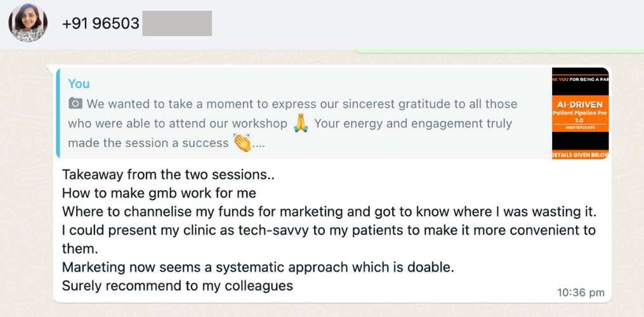Jump to the quoted workshop gratitude message
Viewport: 644px width, 317px height.
(292, 123)
